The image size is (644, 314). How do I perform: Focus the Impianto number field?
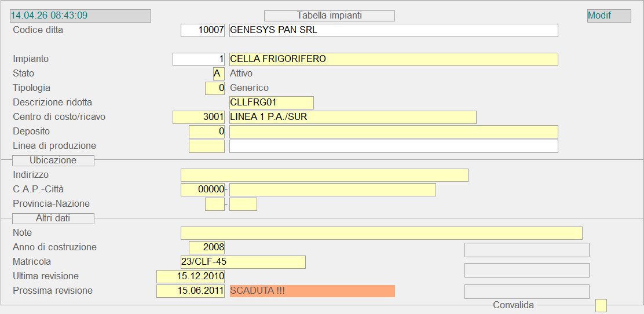click(198, 59)
